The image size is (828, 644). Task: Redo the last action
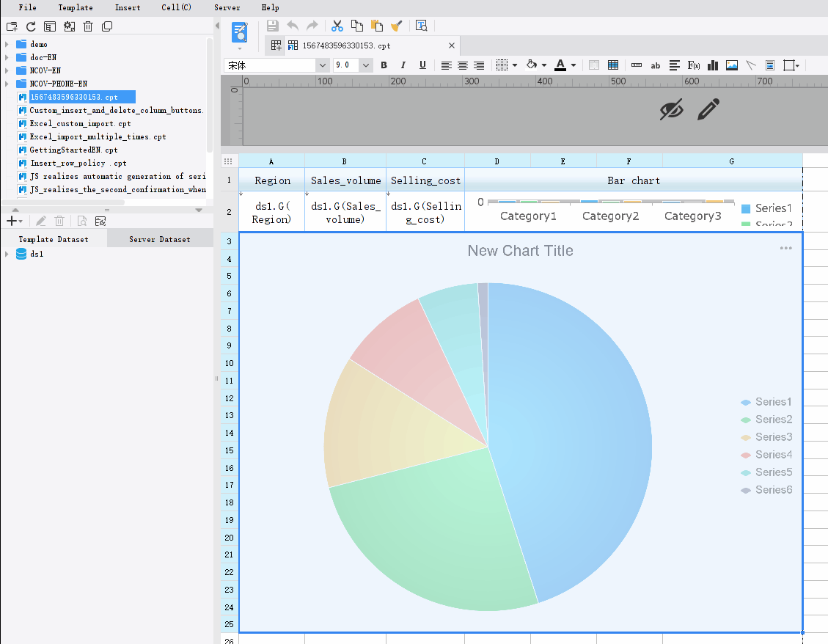tap(312, 26)
